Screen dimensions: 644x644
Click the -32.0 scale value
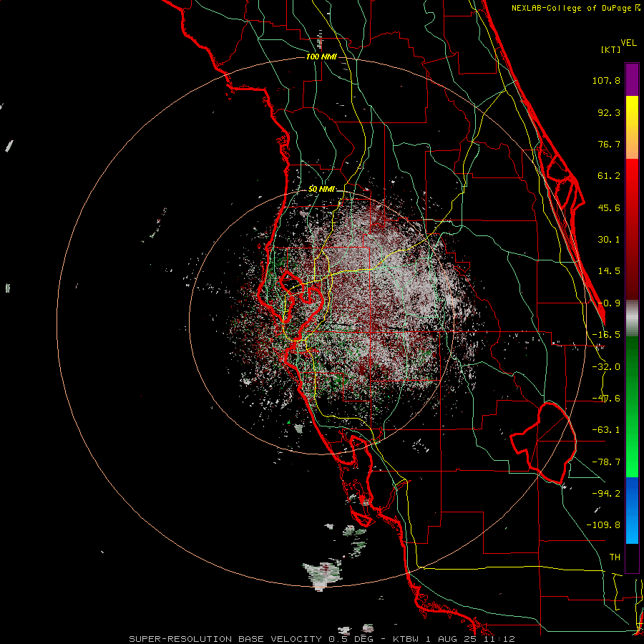(x=606, y=367)
